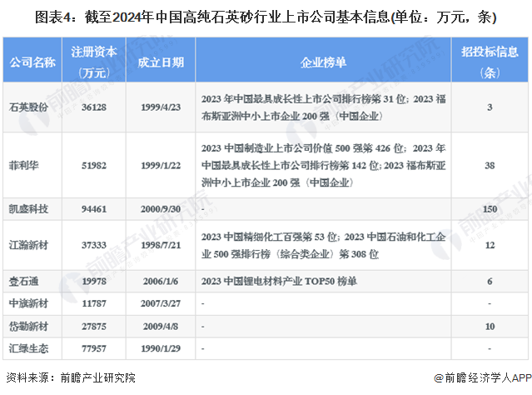Click the 资料来源 前瞻产业研究院 source text
This screenshot has width=532, height=395.
[x=70, y=379]
